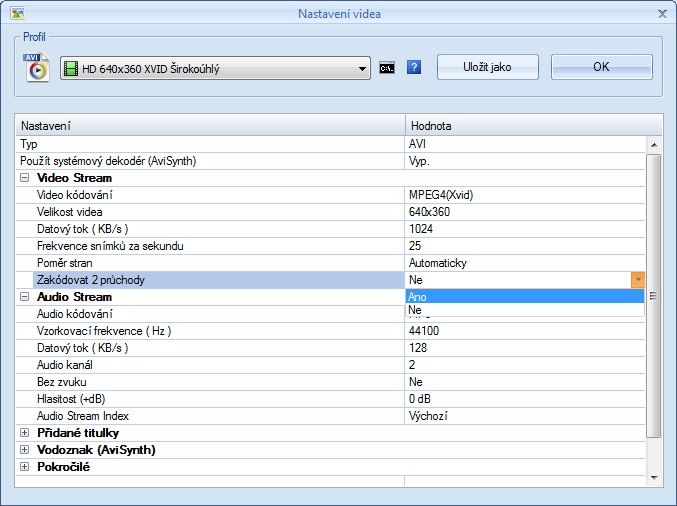Open the command line console icon
Screen dimensions: 677x506
(386, 67)
